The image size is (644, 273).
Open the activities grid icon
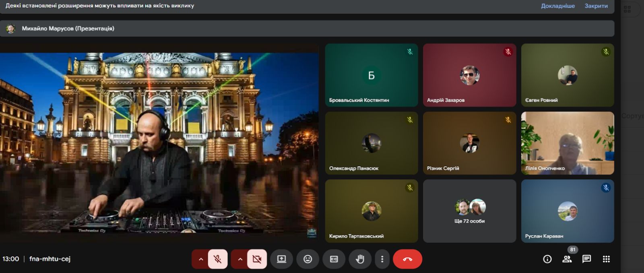click(606, 259)
